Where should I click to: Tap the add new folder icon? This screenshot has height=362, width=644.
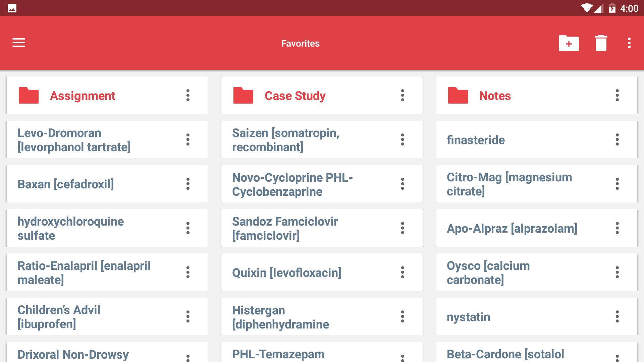569,43
